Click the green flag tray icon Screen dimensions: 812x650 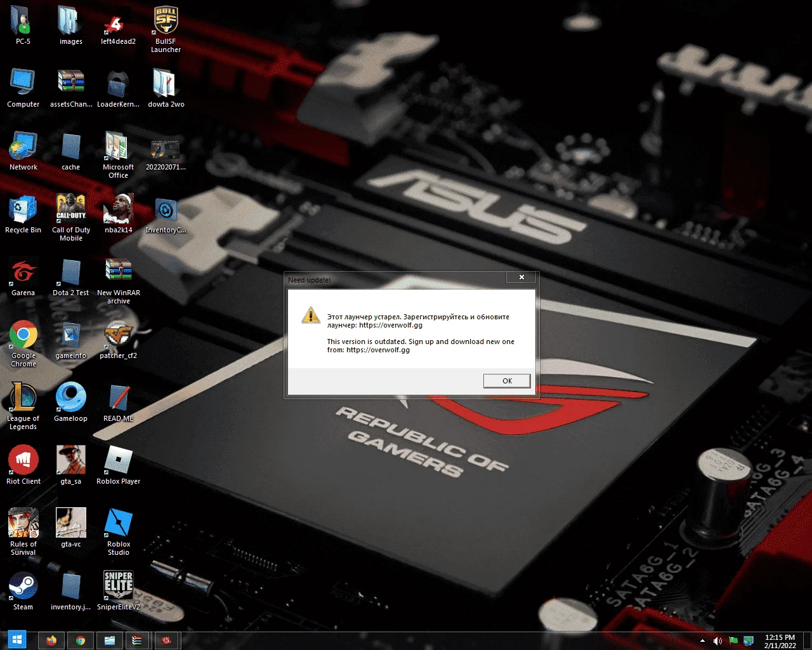click(x=733, y=641)
